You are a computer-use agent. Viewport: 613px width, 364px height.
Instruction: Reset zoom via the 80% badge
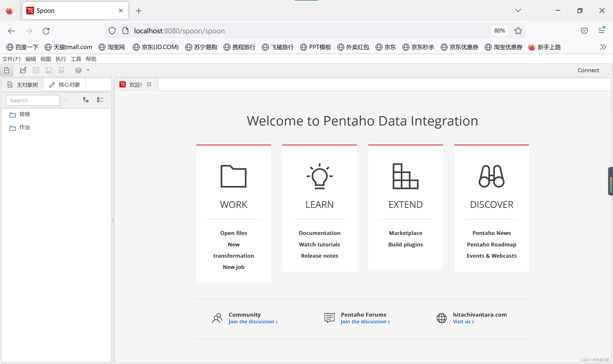499,31
